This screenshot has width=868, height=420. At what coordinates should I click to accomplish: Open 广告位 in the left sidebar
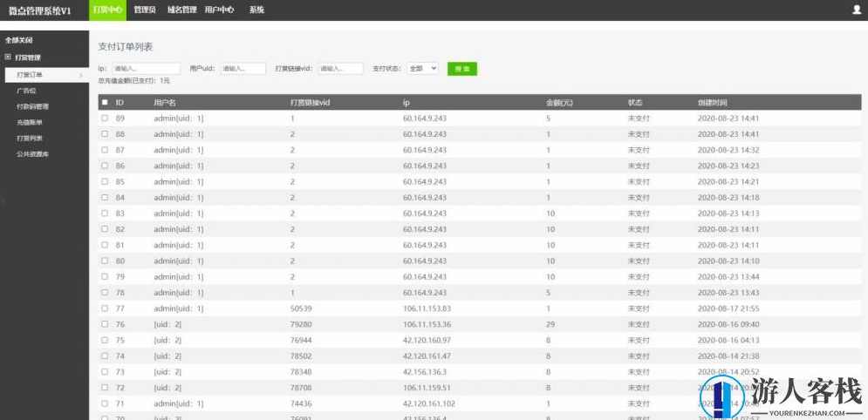pyautogui.click(x=27, y=91)
